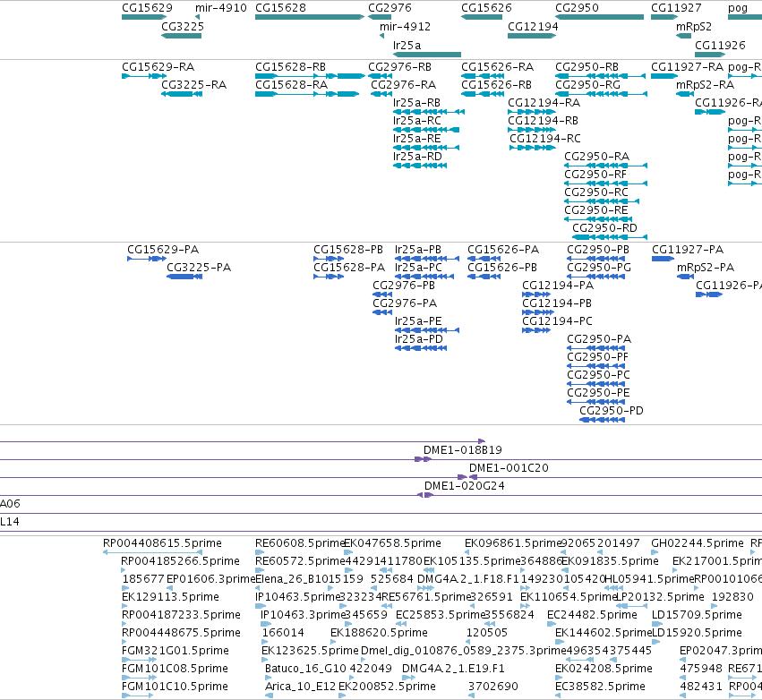Select the CG3225 gene feature

pos(181,36)
